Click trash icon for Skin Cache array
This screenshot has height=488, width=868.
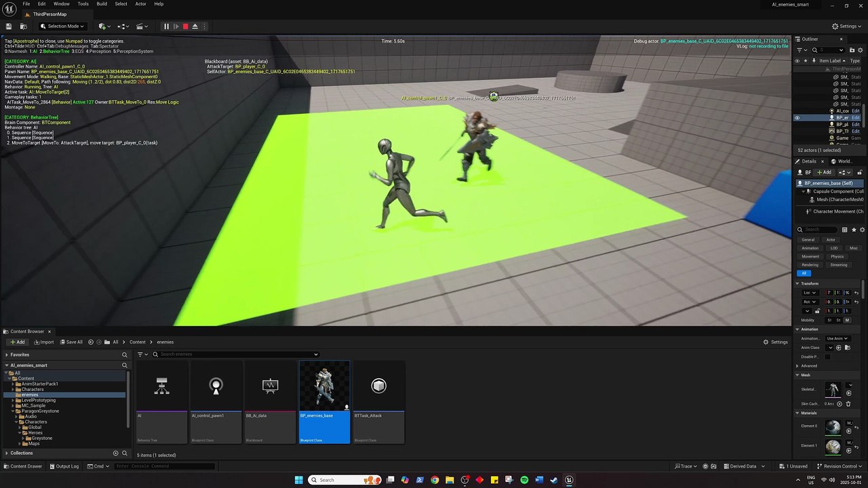pos(848,404)
